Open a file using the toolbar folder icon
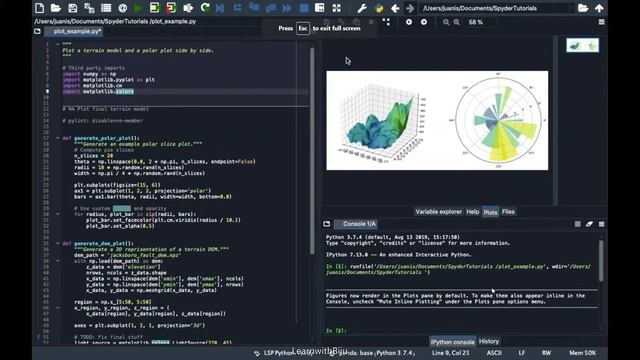 [56, 8]
